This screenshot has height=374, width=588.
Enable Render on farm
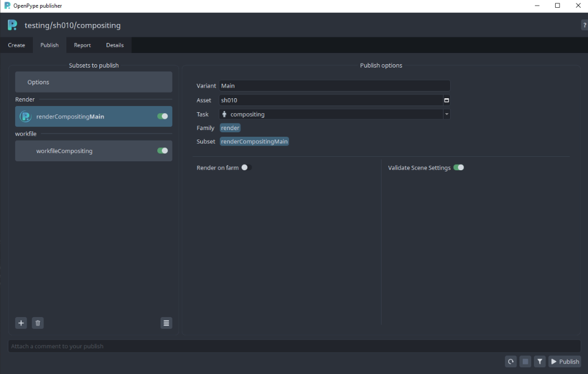point(246,167)
